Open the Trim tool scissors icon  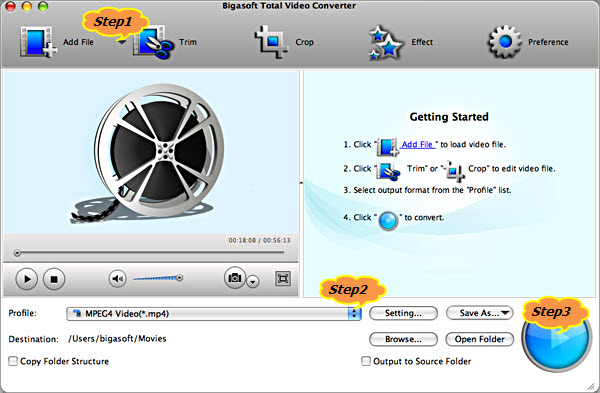pyautogui.click(x=153, y=42)
